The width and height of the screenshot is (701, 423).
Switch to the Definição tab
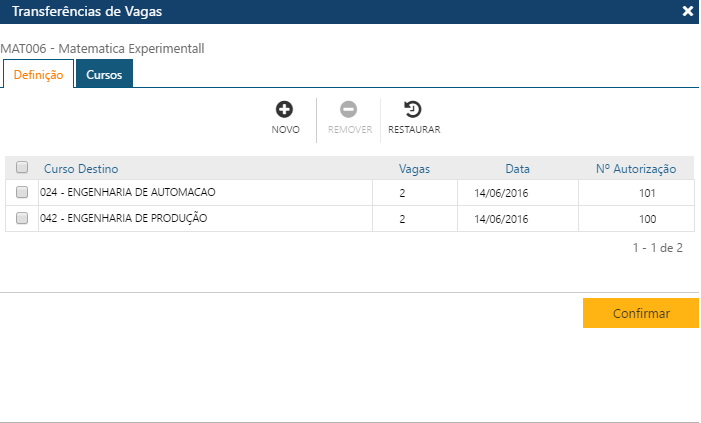pyautogui.click(x=38, y=75)
